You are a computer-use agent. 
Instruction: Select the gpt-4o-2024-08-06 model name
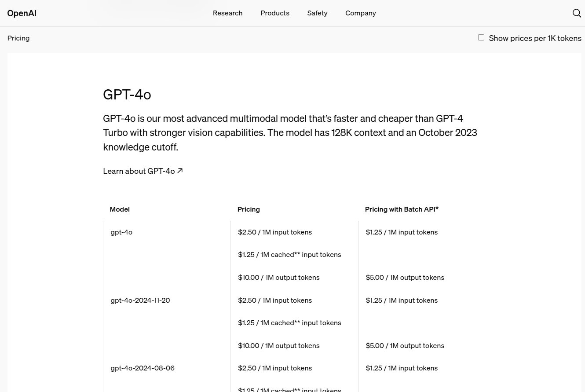pyautogui.click(x=143, y=368)
